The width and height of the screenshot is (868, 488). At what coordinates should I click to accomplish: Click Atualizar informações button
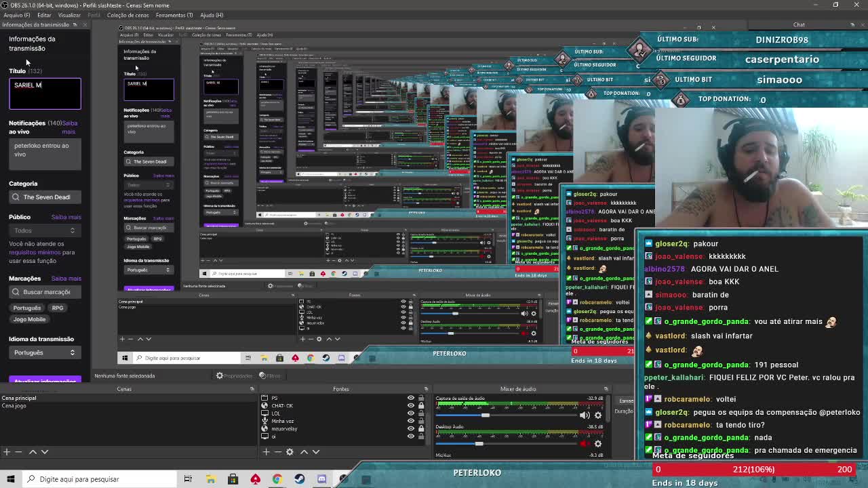coord(45,380)
